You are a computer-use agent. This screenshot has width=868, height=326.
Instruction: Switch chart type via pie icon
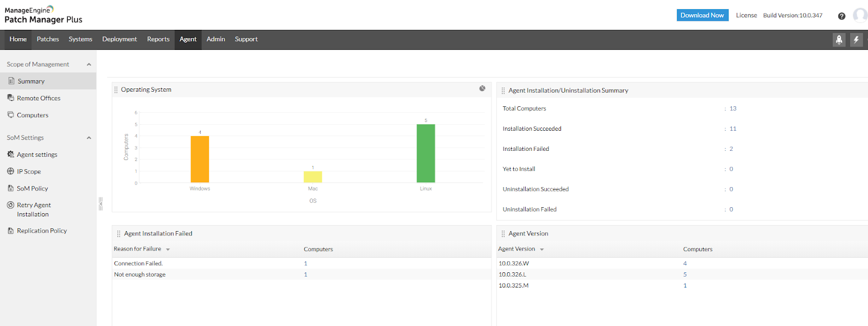482,88
